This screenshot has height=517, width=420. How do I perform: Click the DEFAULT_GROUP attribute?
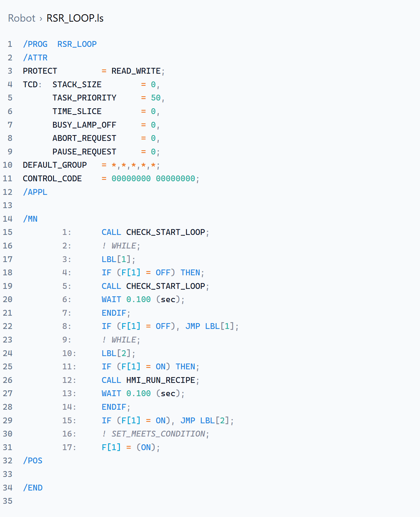pyautogui.click(x=55, y=165)
